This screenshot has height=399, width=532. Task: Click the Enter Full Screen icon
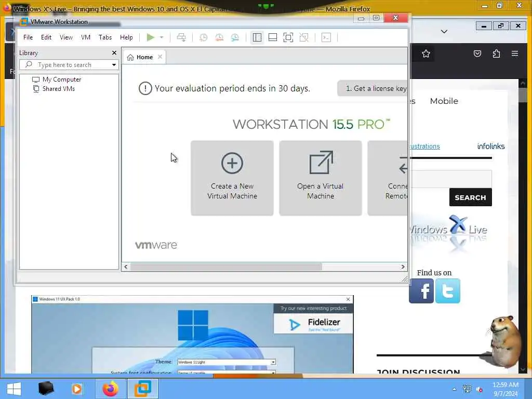pos(288,37)
